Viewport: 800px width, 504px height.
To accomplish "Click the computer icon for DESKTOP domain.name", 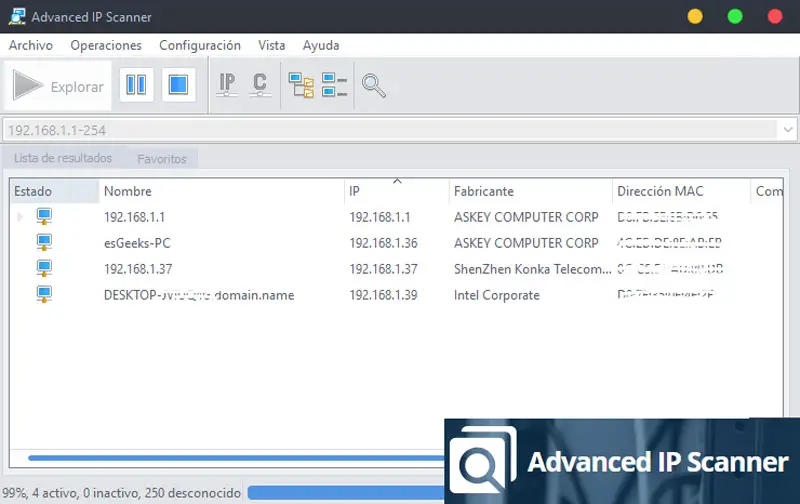I will pos(44,294).
